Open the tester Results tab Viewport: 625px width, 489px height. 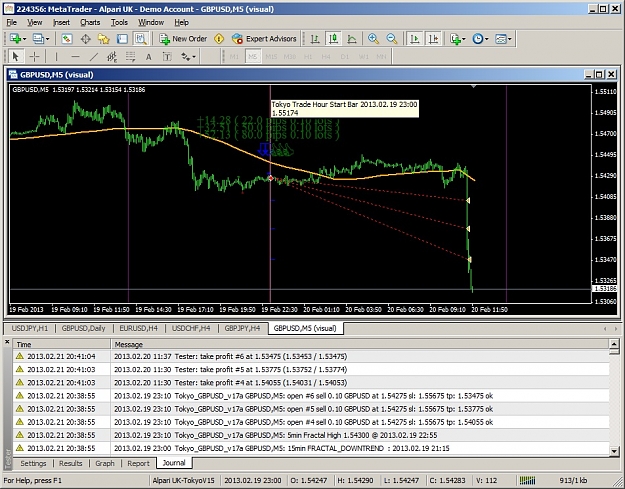71,463
